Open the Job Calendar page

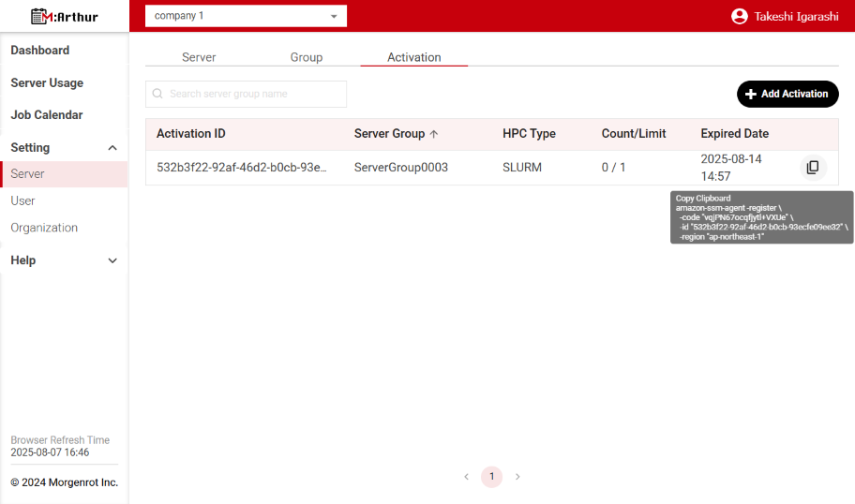[47, 115]
